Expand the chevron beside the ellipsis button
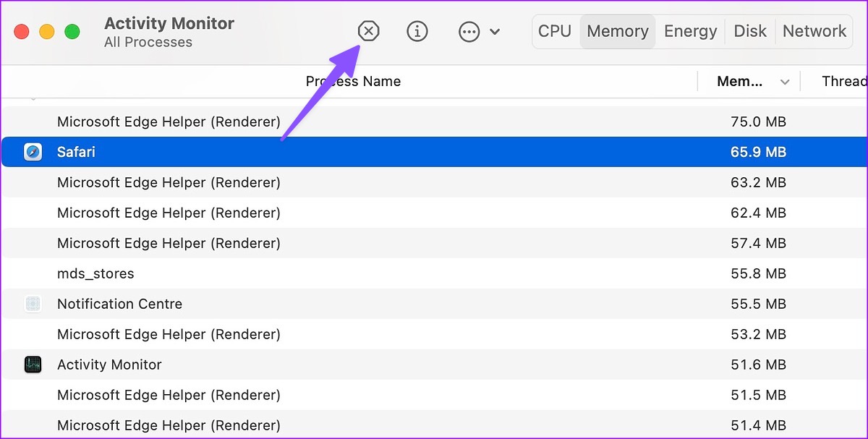Viewport: 868px width, 439px height. (x=495, y=32)
